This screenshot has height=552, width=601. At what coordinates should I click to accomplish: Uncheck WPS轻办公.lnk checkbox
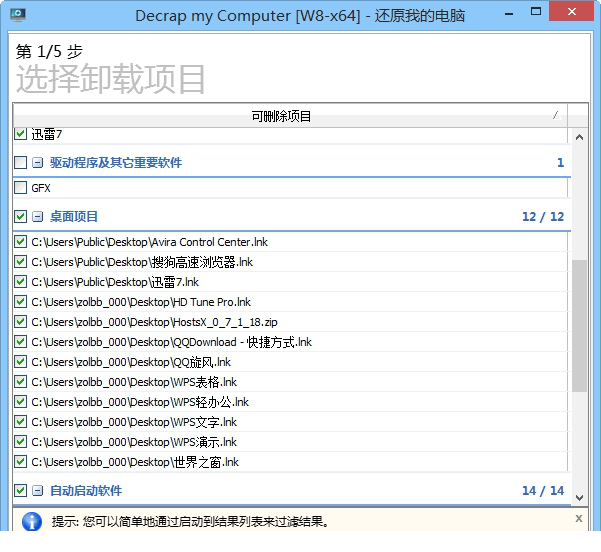[20, 402]
